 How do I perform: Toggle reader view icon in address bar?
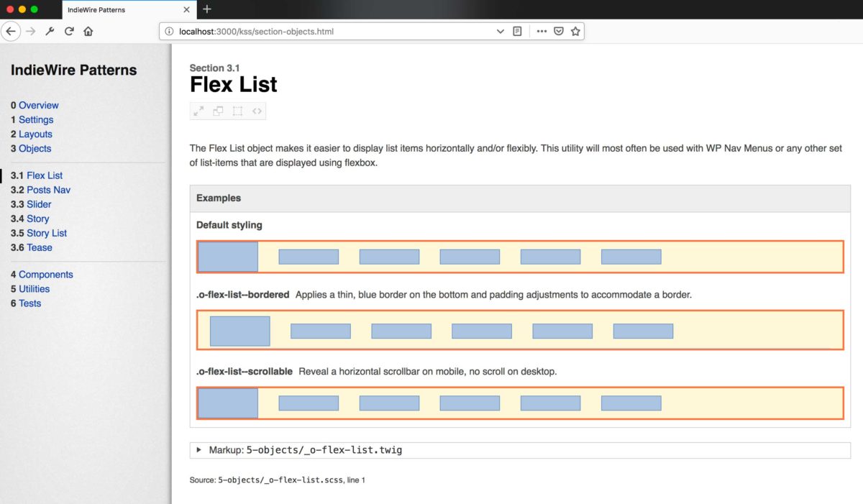tap(517, 32)
